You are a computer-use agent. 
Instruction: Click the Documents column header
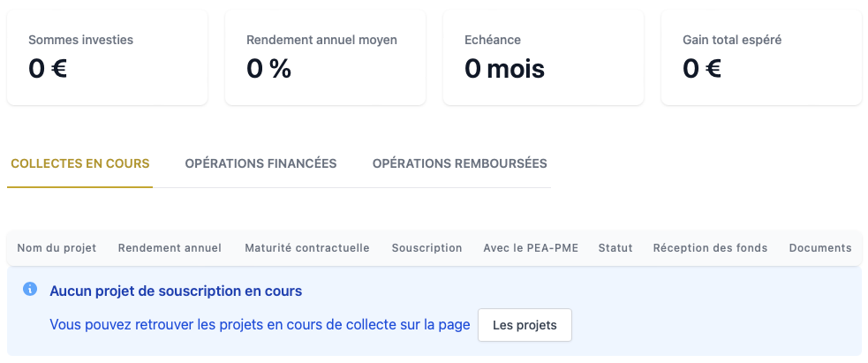pos(819,248)
